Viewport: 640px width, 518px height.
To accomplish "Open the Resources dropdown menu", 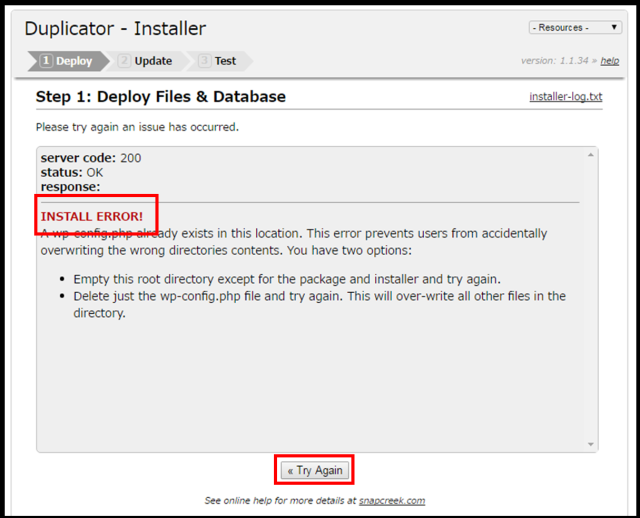I will (x=575, y=28).
